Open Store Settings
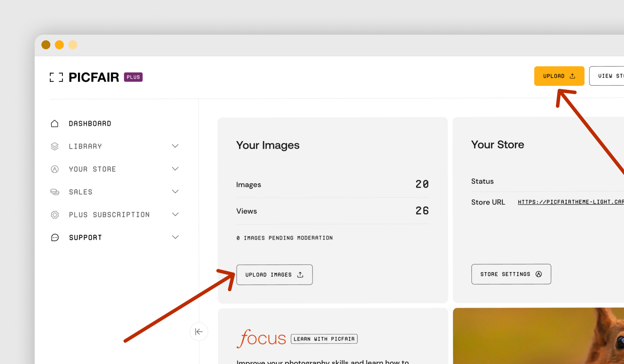 click(x=511, y=274)
